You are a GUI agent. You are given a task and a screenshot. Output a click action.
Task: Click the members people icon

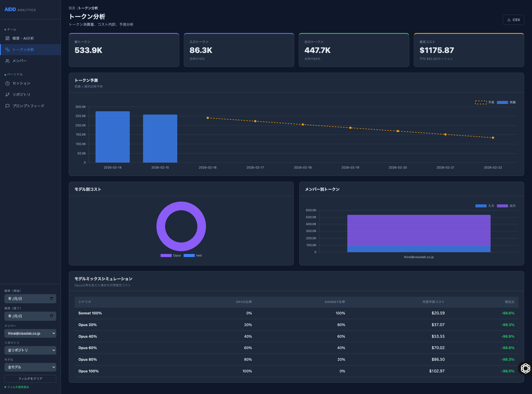[x=7, y=61]
